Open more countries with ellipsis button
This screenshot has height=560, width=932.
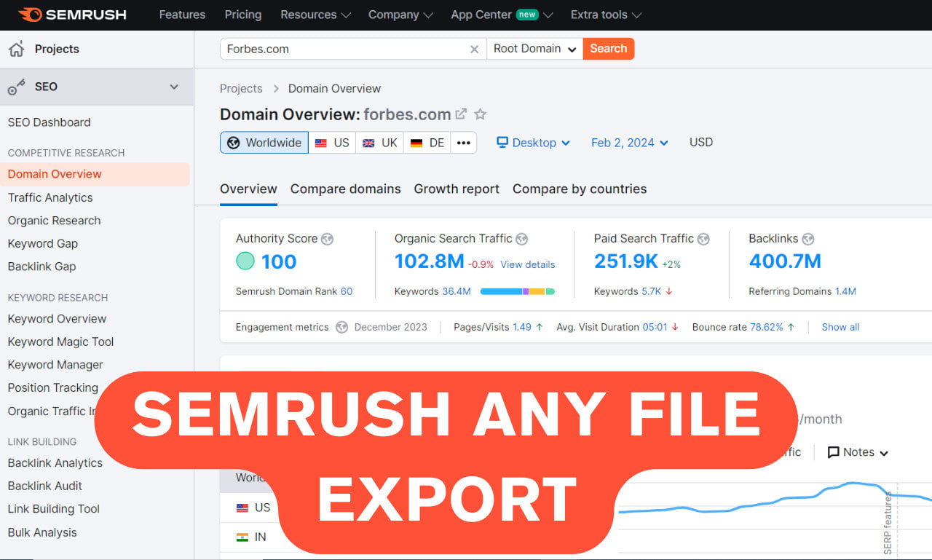[463, 143]
